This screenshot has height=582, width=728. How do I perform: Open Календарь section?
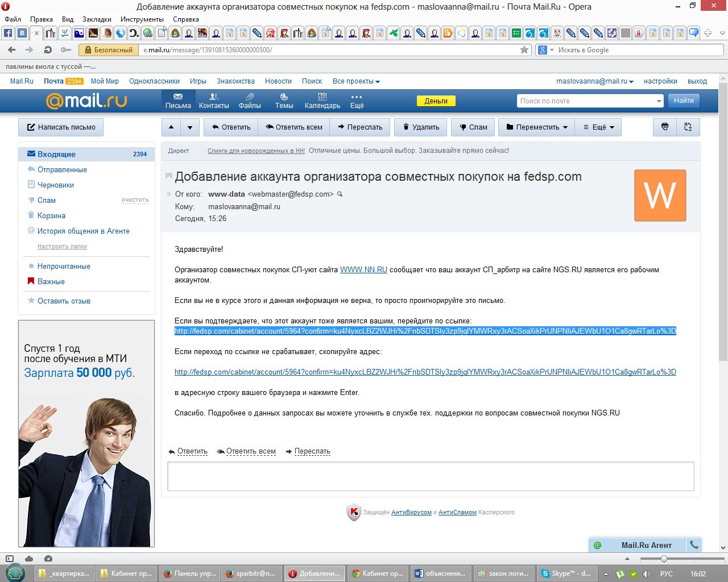[322, 101]
